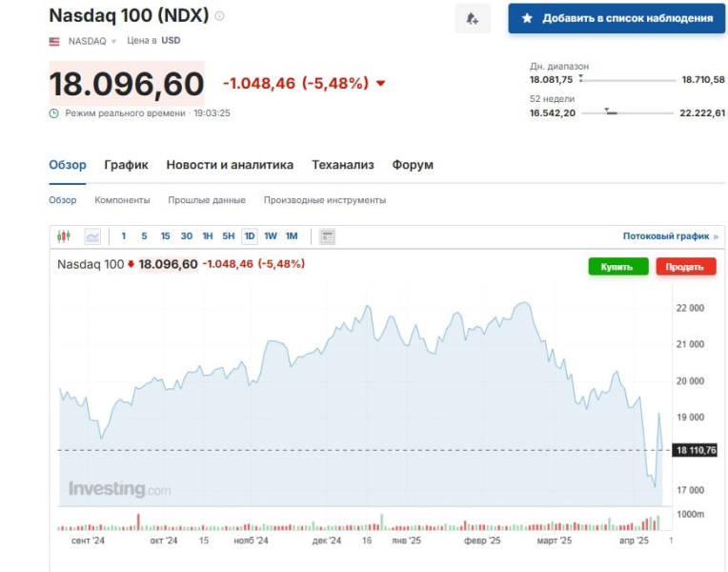The width and height of the screenshot is (728, 572).
Task: Open the График tab
Action: point(127,165)
